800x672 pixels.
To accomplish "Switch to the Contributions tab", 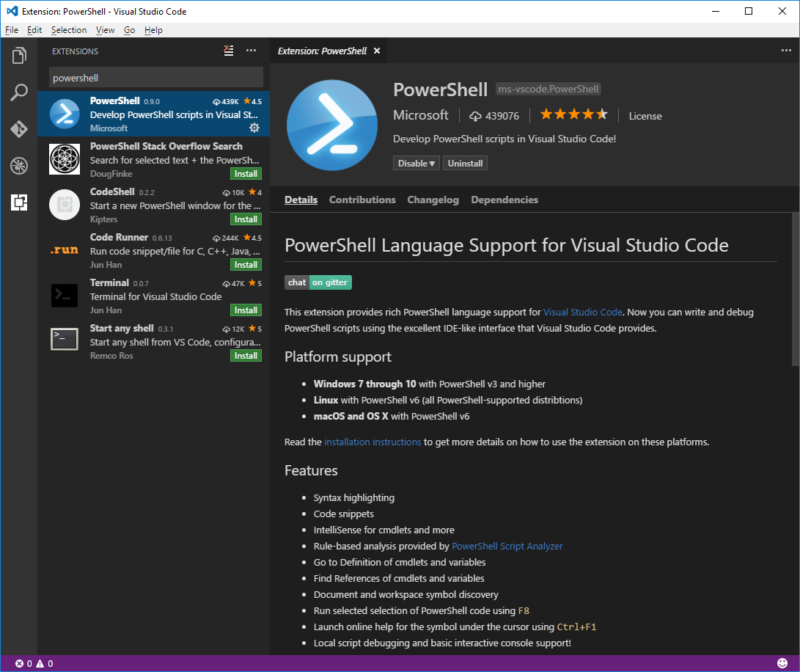I will click(x=362, y=200).
